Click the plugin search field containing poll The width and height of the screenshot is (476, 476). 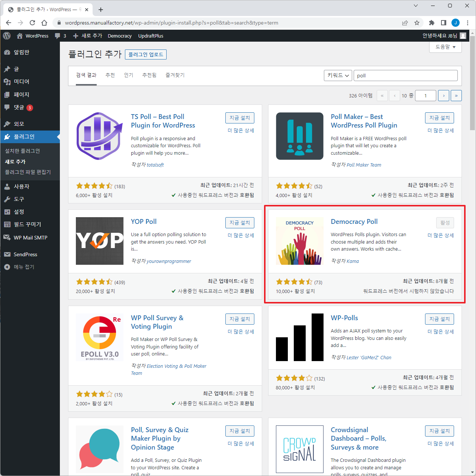click(405, 75)
